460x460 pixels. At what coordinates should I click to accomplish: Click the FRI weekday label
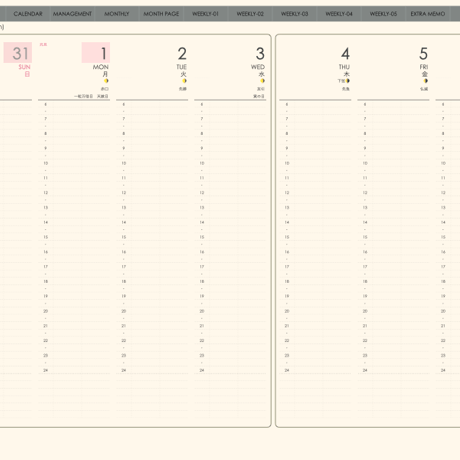(x=424, y=67)
